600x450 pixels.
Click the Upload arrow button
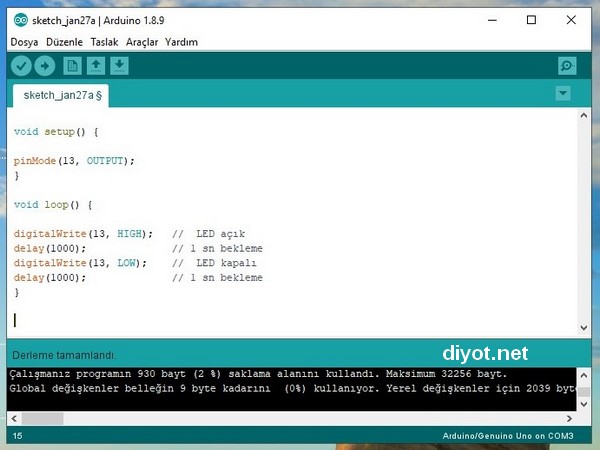tap(45, 66)
